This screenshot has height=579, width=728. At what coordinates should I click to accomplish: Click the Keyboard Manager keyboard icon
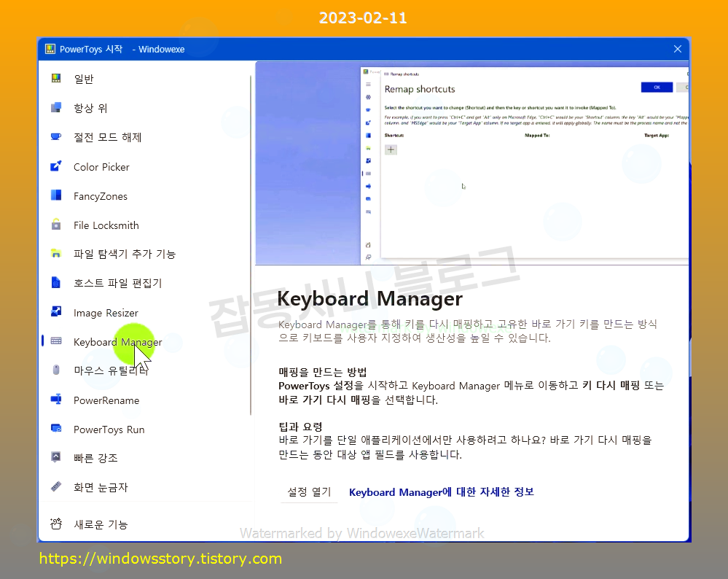click(x=56, y=341)
